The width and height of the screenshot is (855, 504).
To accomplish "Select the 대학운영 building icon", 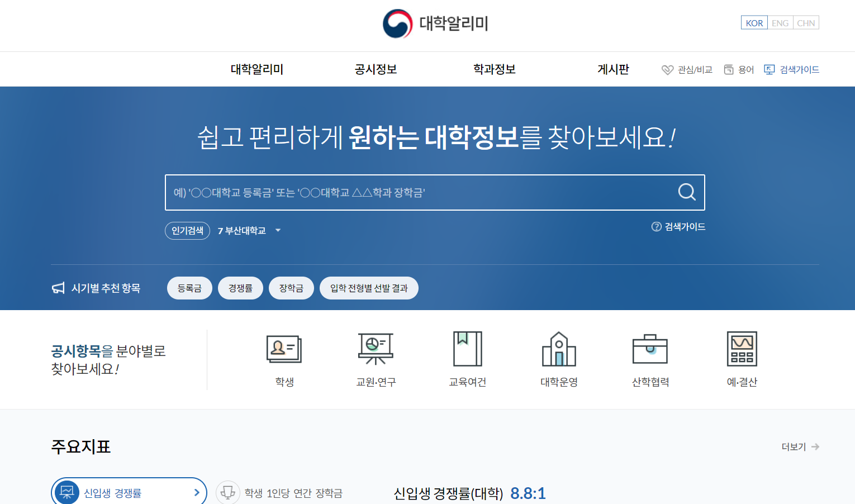I will (x=559, y=349).
